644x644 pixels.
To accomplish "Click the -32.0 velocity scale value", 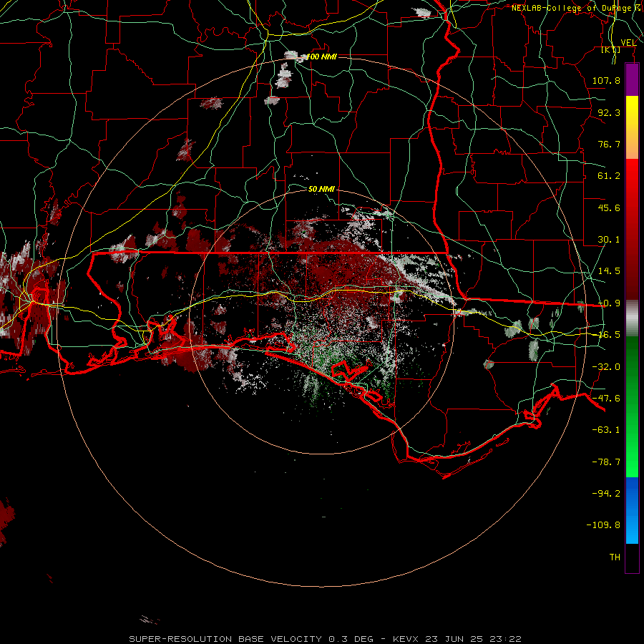I will tap(606, 367).
